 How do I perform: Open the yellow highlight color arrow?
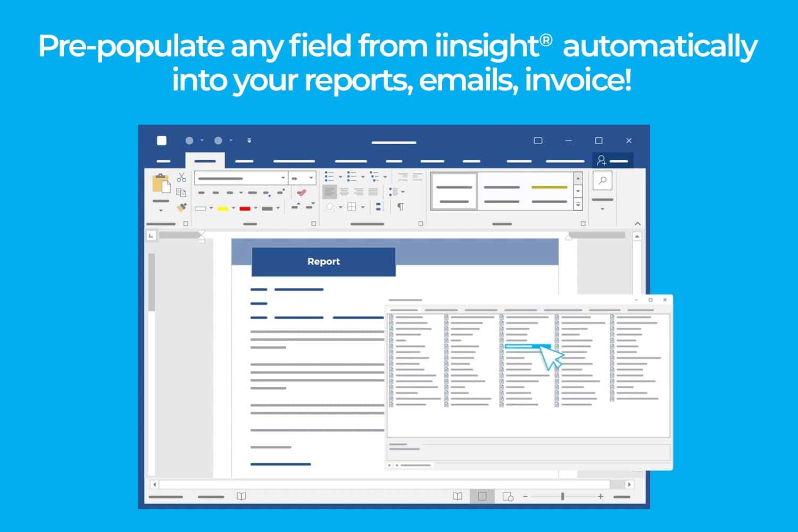pyautogui.click(x=234, y=208)
